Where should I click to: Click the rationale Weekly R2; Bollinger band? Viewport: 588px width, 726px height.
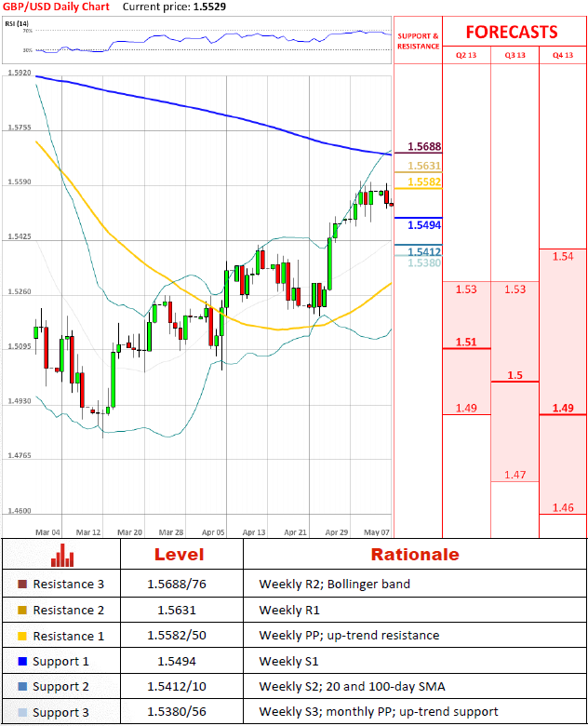[x=334, y=585]
